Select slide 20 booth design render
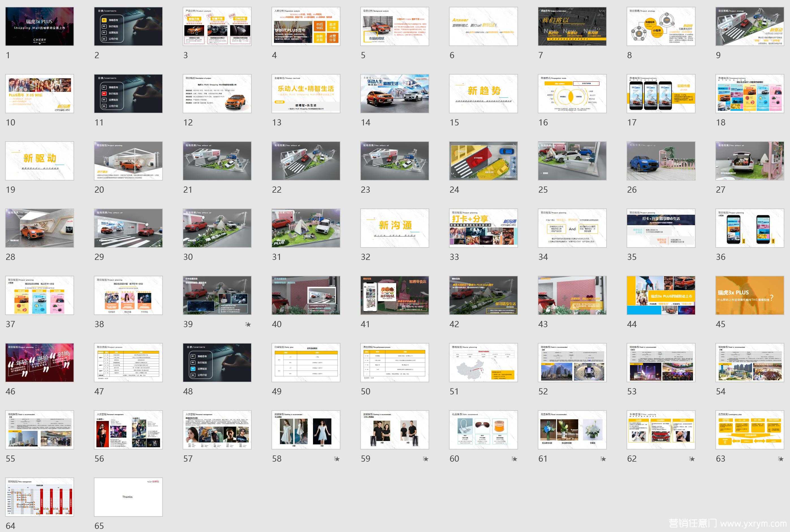 pyautogui.click(x=128, y=161)
